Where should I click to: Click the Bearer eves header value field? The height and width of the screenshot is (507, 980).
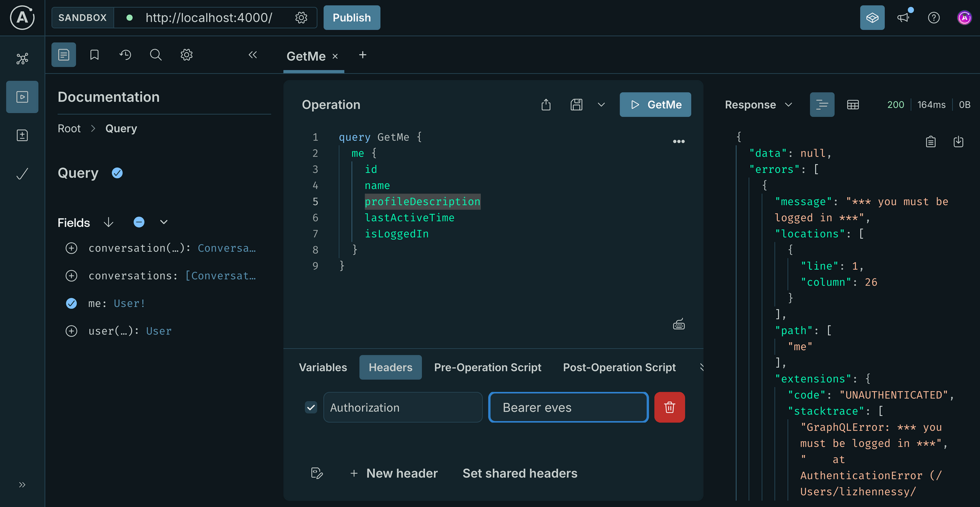(x=568, y=407)
